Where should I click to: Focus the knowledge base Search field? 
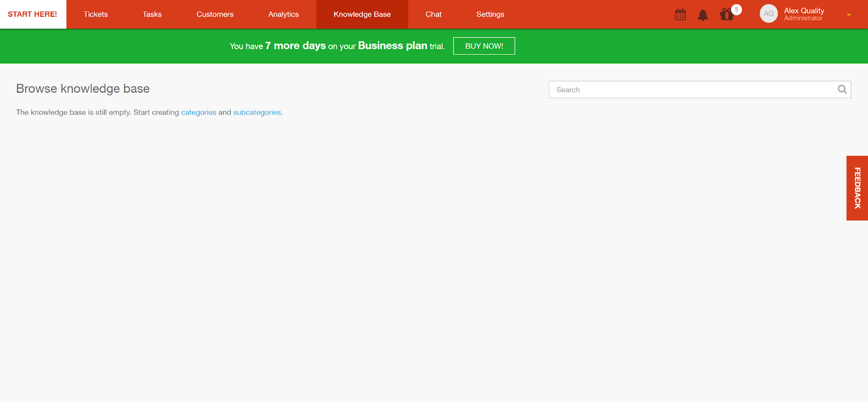click(692, 90)
